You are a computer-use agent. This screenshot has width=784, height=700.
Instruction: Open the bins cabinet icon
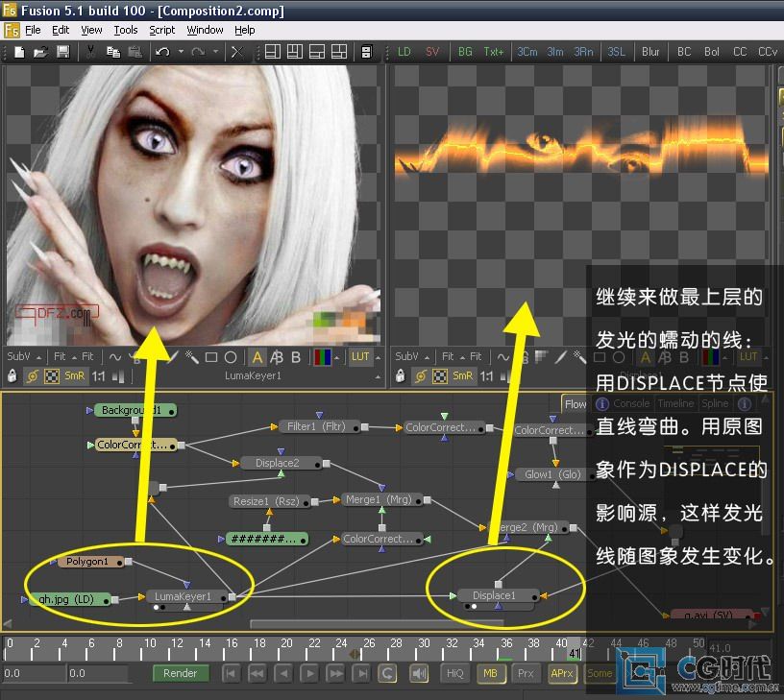[x=366, y=52]
